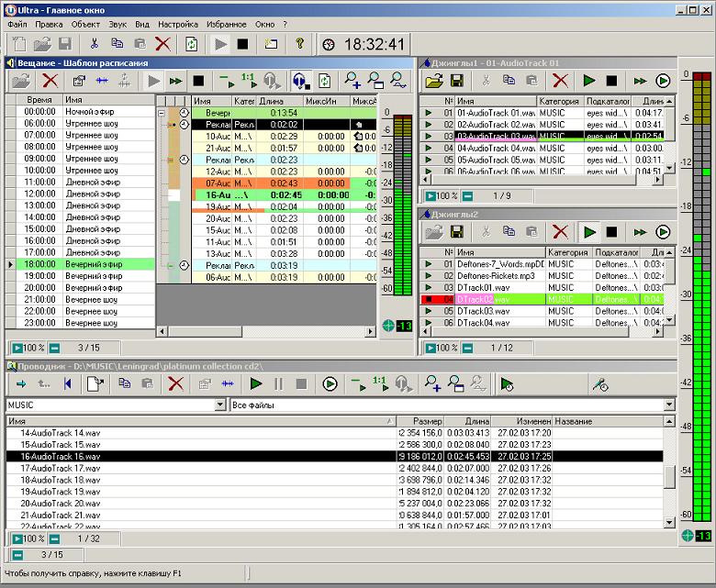Screen dimensions: 716x588
Task: Click blue go-to-start arrow in Проводник toolbar
Action: pyautogui.click(x=68, y=383)
